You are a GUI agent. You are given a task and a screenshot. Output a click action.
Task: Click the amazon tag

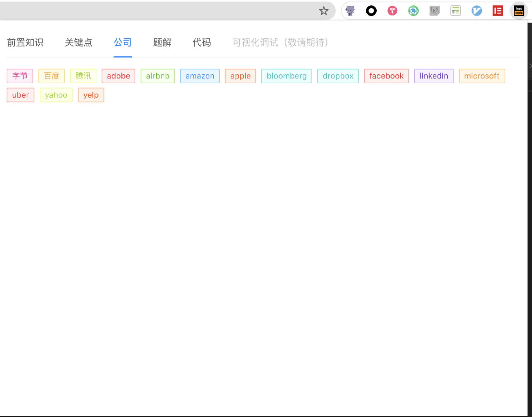(200, 76)
